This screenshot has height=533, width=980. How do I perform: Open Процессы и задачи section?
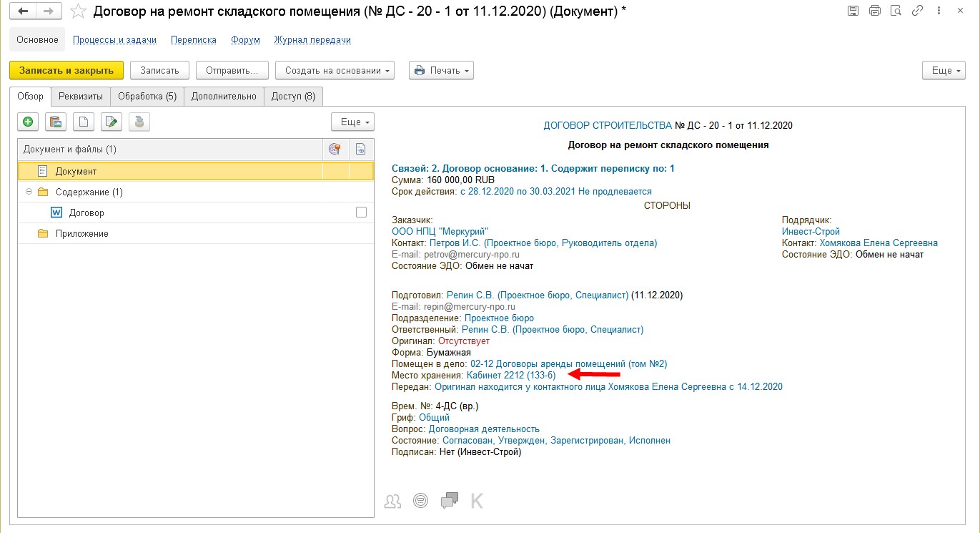coord(114,40)
